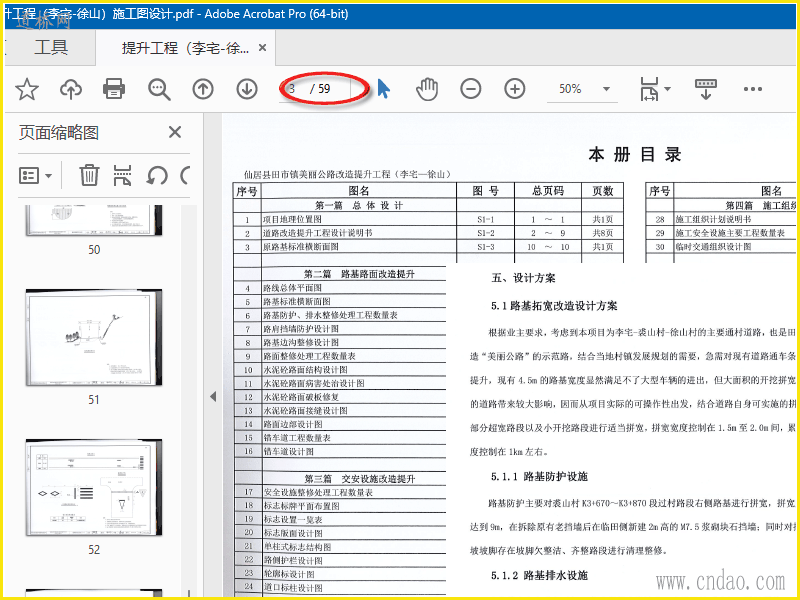The width and height of the screenshot is (800, 600).
Task: Collapse the side panel with left triangle
Action: 213,396
